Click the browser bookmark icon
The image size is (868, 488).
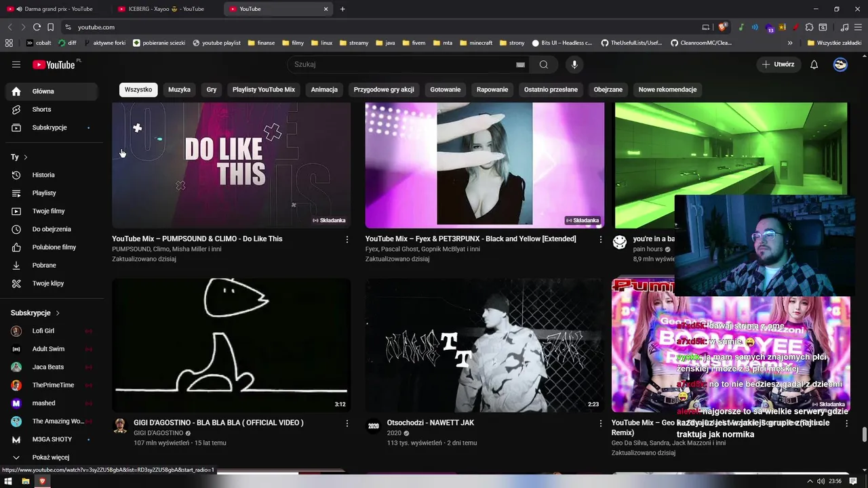[51, 27]
